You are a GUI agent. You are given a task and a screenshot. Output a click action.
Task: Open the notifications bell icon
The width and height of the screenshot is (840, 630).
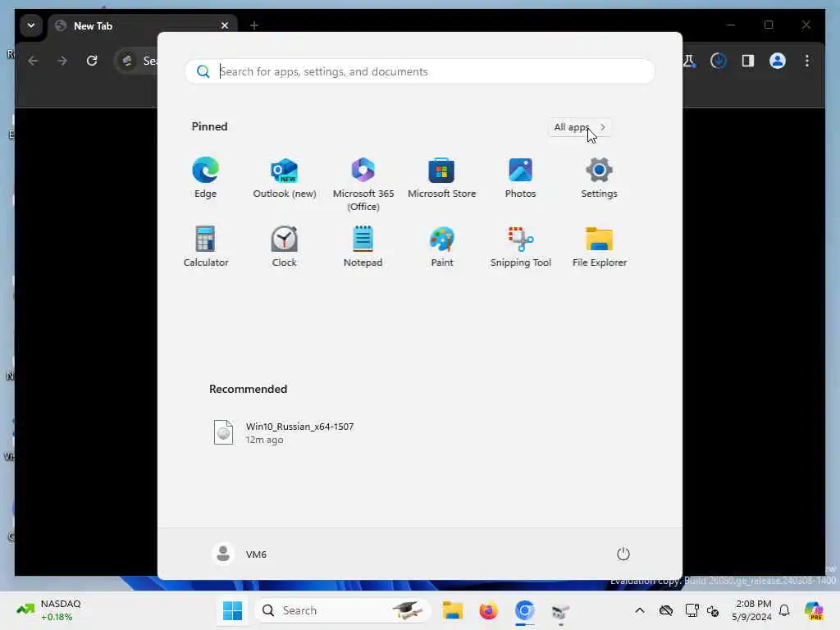coord(784,610)
